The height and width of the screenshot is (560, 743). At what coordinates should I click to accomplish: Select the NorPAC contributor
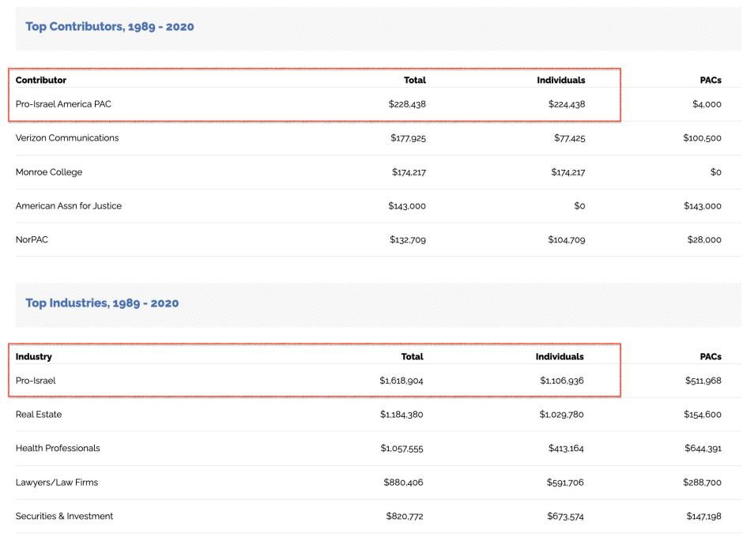pyautogui.click(x=32, y=239)
